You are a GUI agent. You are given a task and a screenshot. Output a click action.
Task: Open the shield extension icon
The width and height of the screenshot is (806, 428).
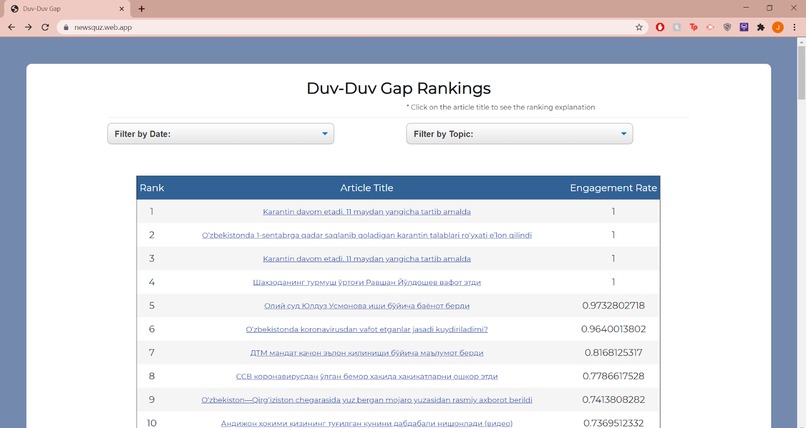[727, 27]
